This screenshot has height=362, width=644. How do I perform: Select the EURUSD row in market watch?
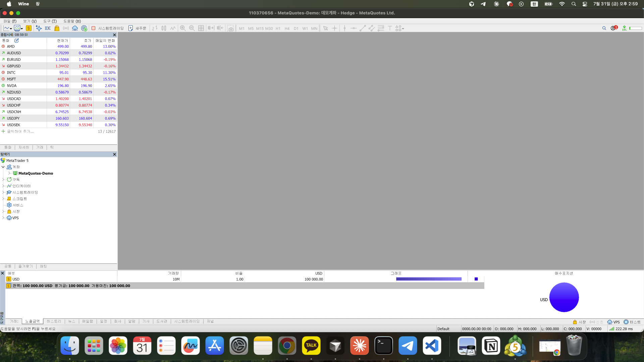coord(58,60)
